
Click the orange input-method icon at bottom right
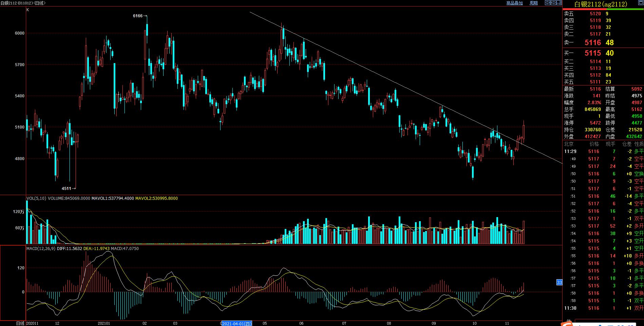point(566,323)
